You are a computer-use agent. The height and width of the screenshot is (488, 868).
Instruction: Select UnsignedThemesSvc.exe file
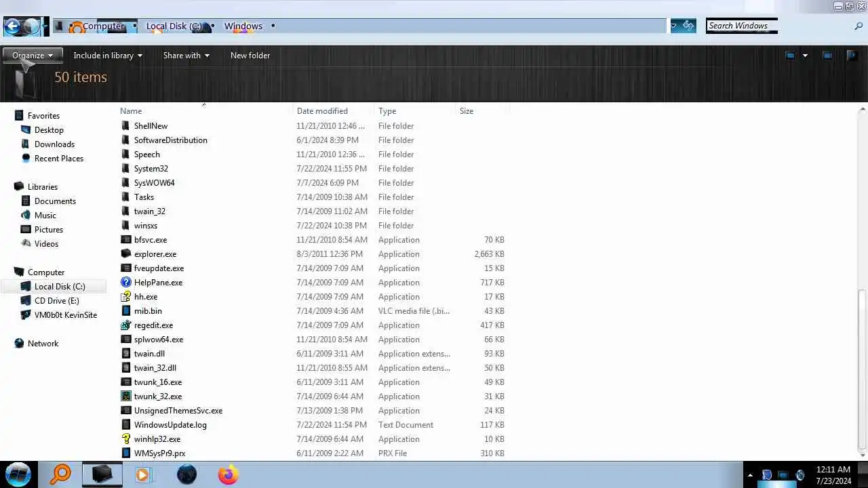pyautogui.click(x=178, y=411)
